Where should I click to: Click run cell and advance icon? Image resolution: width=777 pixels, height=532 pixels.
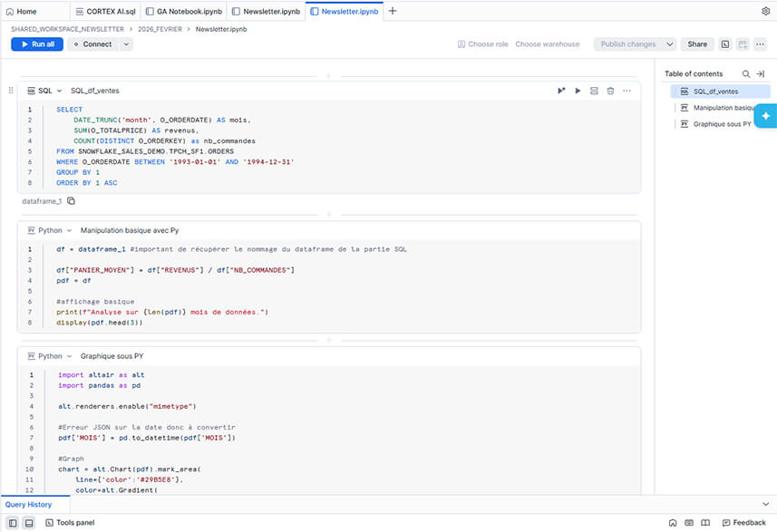(561, 91)
